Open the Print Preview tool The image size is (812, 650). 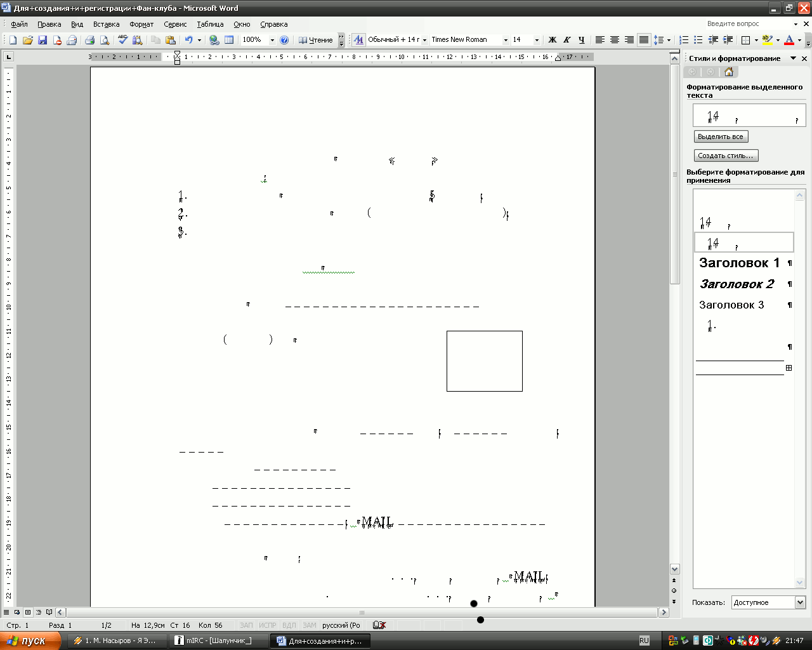click(105, 40)
